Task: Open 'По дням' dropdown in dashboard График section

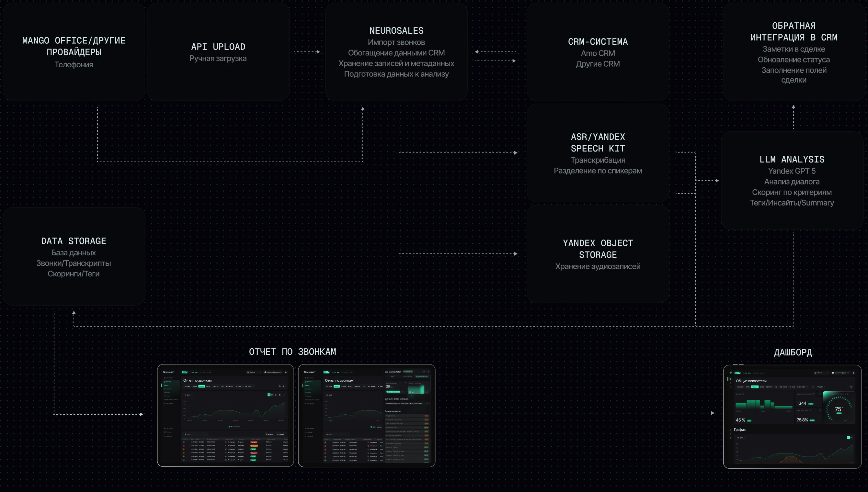Action: (741, 438)
